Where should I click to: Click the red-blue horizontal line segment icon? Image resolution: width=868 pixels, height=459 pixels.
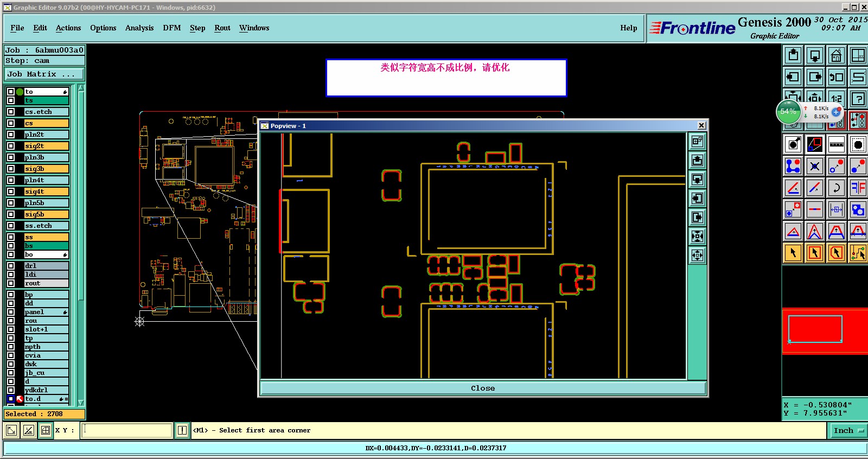point(815,209)
